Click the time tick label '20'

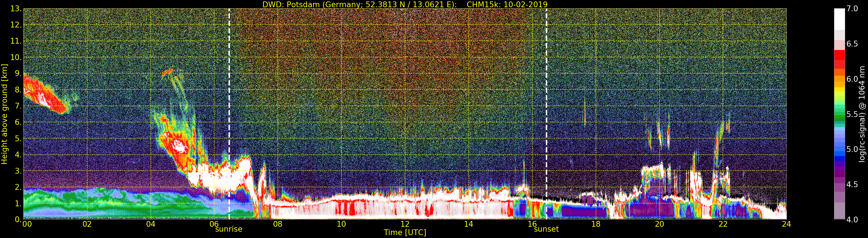click(x=659, y=224)
